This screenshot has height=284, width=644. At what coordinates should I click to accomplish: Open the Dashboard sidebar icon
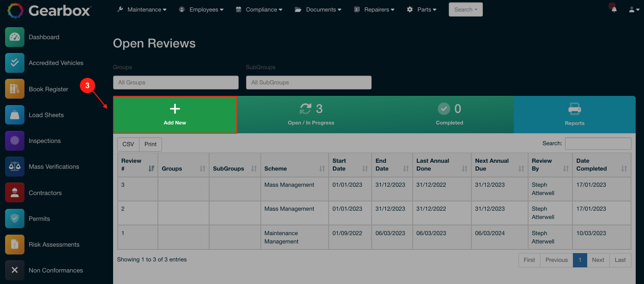click(x=15, y=37)
